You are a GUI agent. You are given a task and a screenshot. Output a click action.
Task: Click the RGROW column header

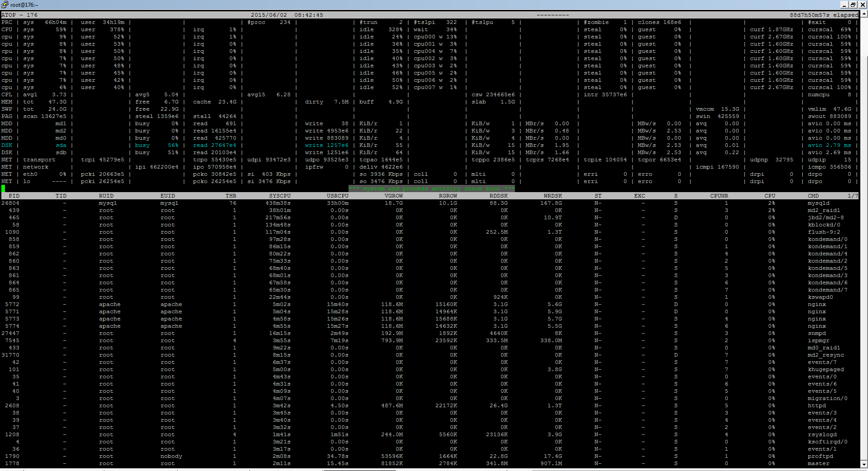click(x=448, y=196)
